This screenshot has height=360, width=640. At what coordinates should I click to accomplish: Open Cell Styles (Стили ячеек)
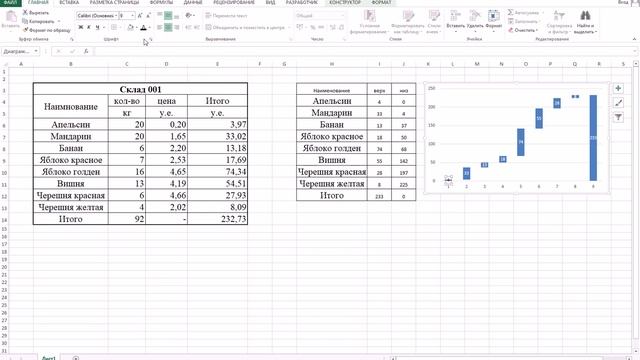pyautogui.click(x=434, y=22)
